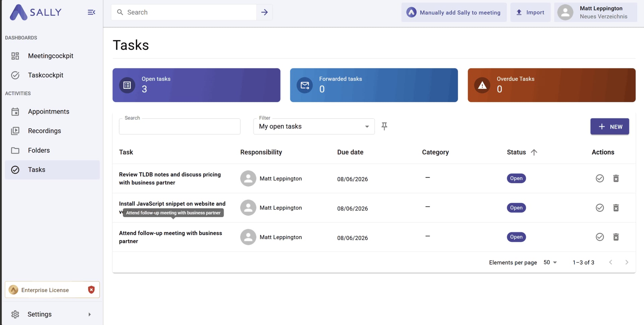Open Matt Leppington account menu

596,12
